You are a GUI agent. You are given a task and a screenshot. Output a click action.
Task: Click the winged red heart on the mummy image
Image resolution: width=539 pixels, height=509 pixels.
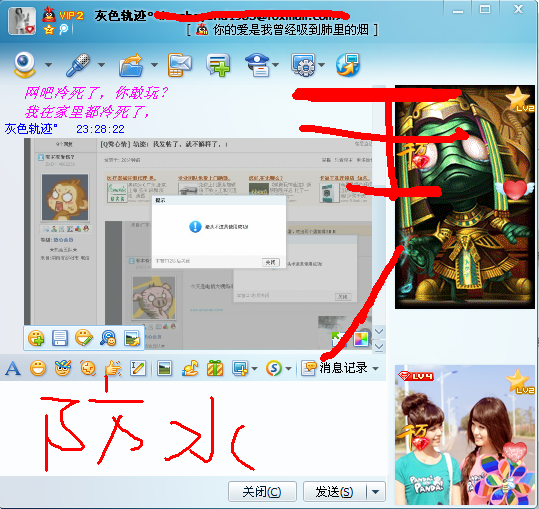[x=515, y=189]
